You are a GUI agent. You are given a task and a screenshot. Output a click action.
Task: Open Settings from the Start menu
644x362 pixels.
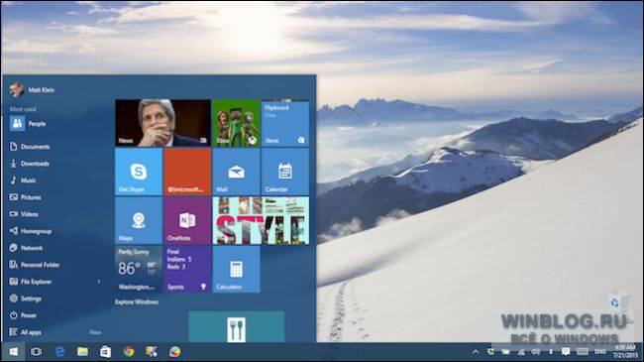tap(26, 299)
